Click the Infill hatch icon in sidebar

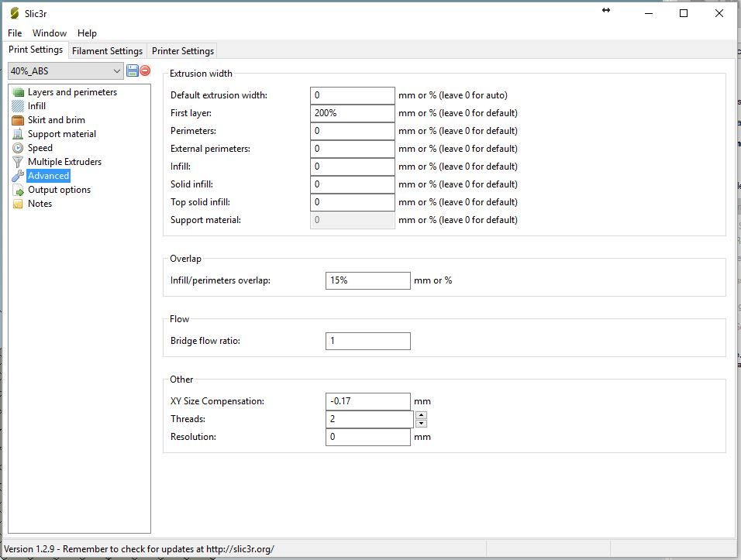pos(18,106)
